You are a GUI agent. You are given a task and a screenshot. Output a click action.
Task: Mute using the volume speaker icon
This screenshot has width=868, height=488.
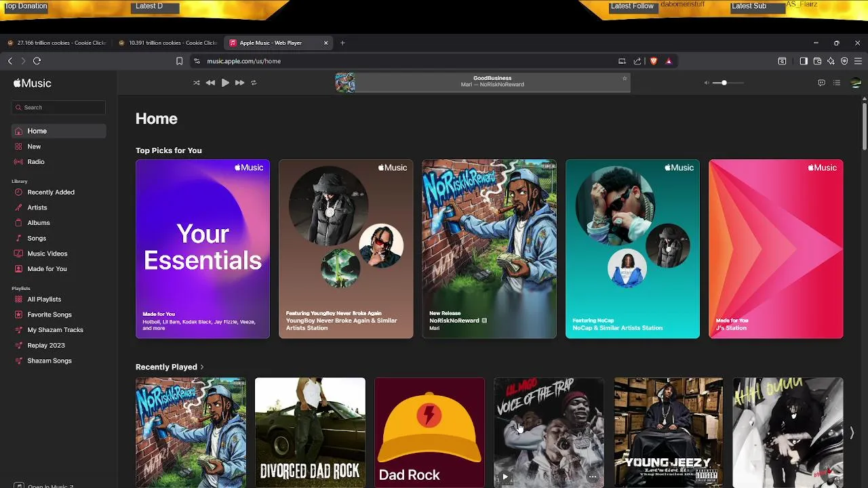707,83
